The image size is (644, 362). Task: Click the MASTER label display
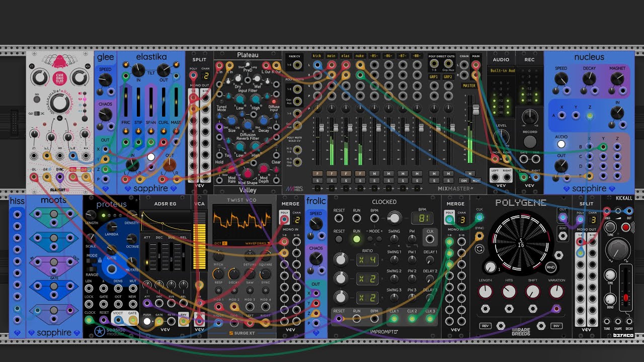coord(469,85)
